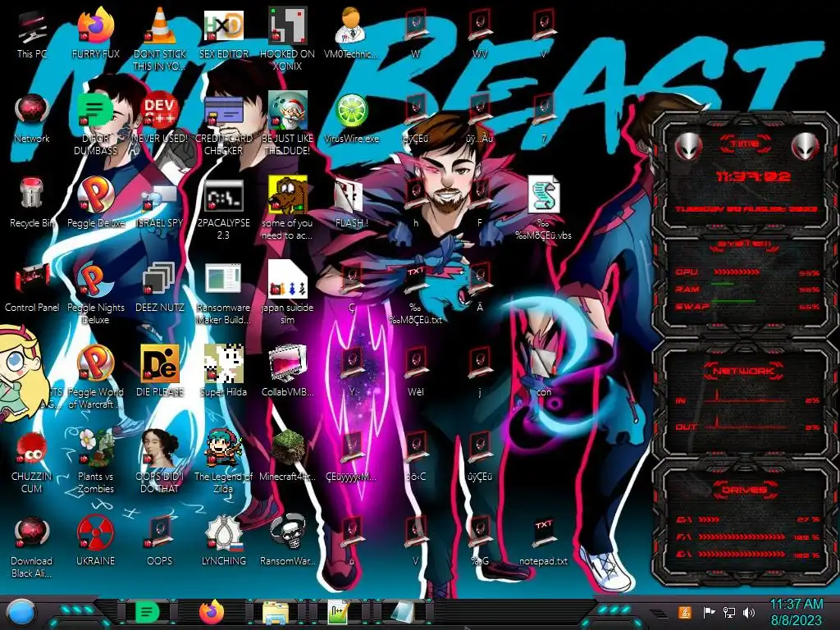Launch BE JUST LIKE THE DUDE! shortcut

click(288, 125)
